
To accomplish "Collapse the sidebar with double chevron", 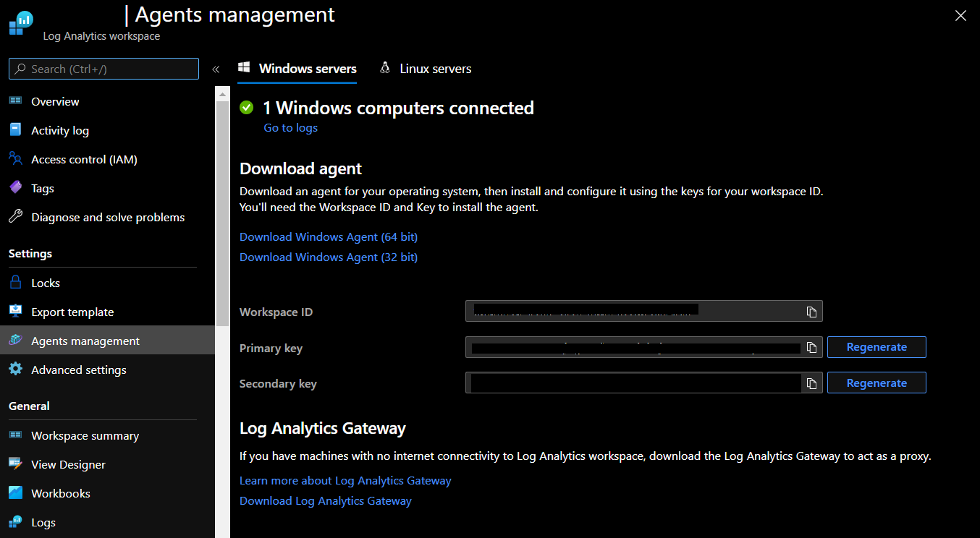I will tap(216, 69).
